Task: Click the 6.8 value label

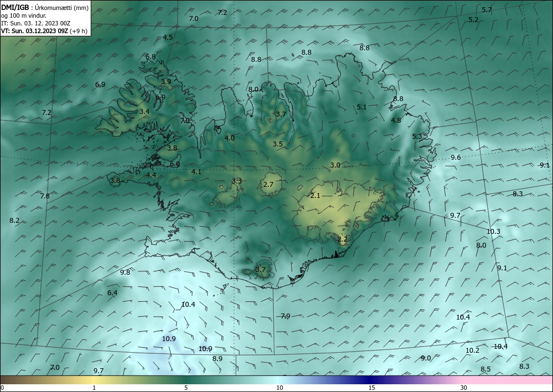Action: tap(150, 57)
